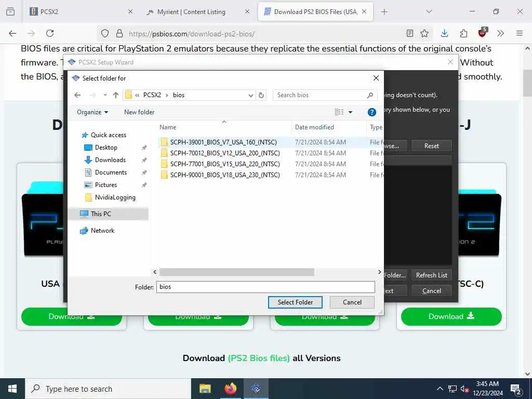Refresh the bios folder listing
The height and width of the screenshot is (399, 532).
[x=261, y=95]
